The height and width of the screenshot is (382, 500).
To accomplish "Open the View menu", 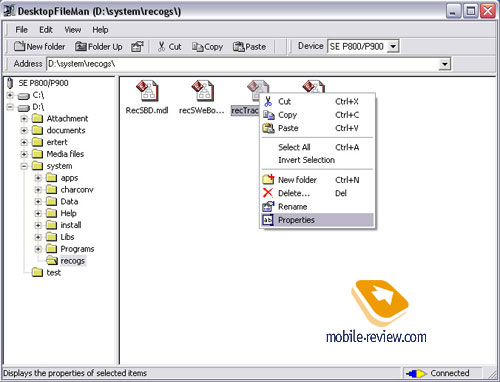I will [x=73, y=30].
